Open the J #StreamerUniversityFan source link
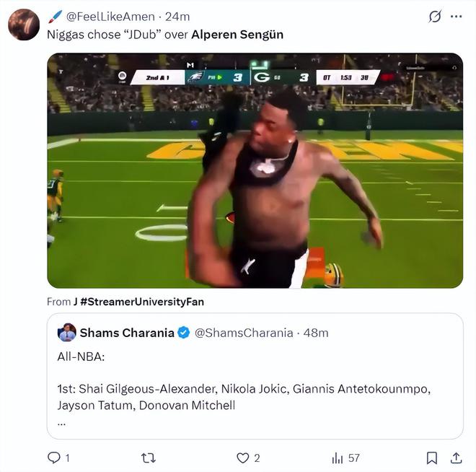Viewport: 476px width, 472px height. pos(138,302)
